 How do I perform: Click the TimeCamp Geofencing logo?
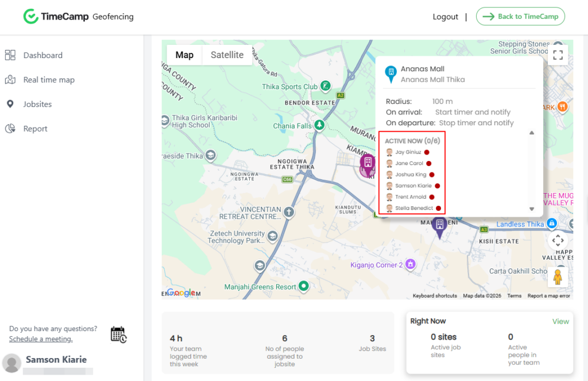pyautogui.click(x=78, y=17)
